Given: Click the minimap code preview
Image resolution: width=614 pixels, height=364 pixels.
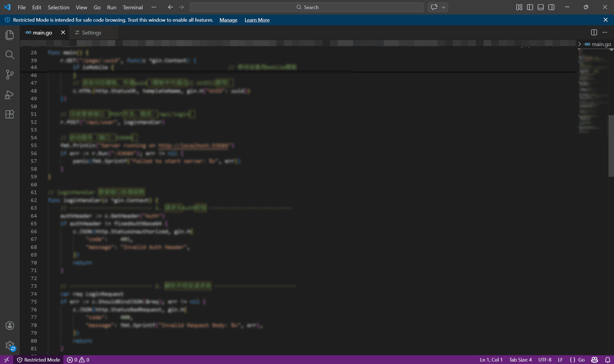Looking at the screenshot, I should click(593, 92).
